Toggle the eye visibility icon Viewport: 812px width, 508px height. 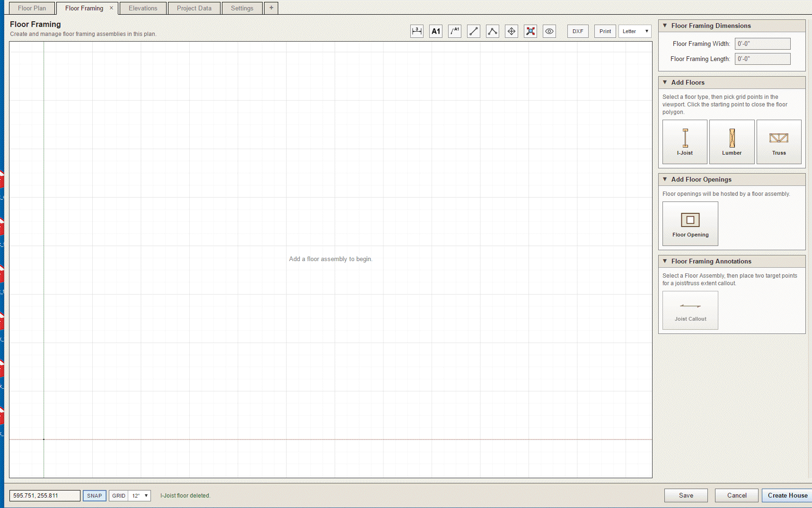[x=549, y=31]
